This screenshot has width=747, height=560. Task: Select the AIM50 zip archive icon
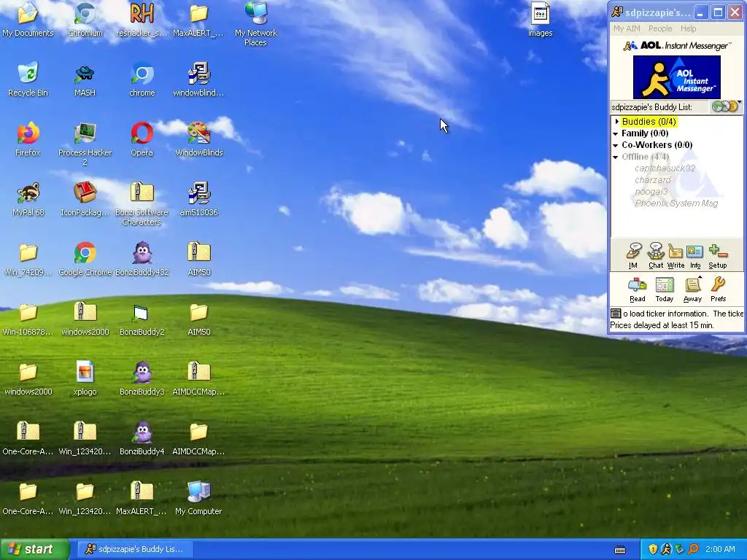coord(198,259)
